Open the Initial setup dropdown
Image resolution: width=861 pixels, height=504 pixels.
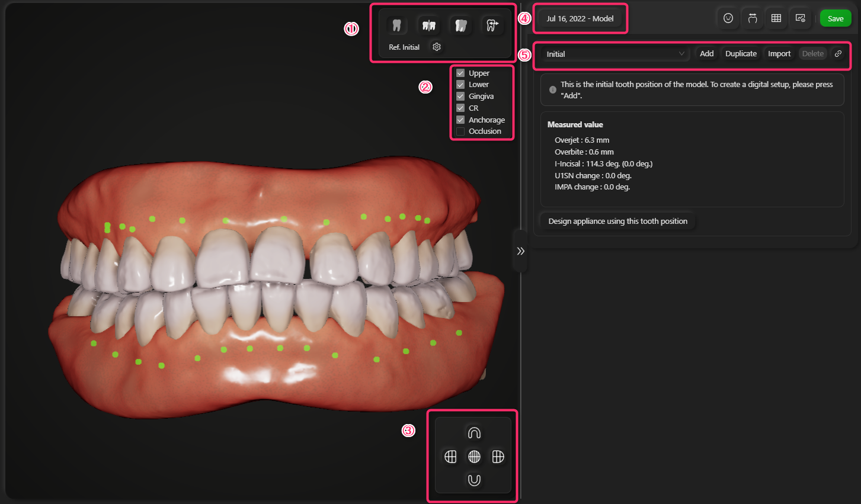click(x=614, y=54)
